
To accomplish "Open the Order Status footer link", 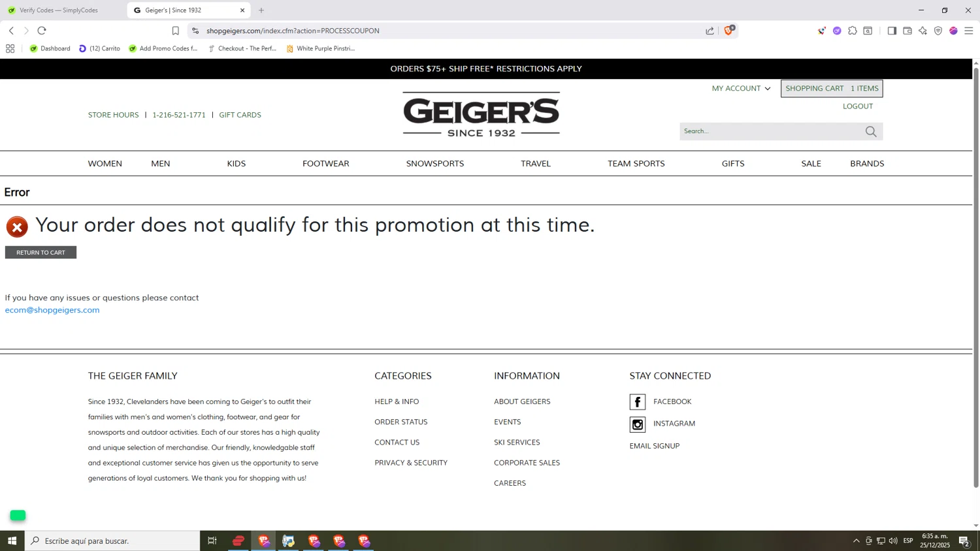I will pyautogui.click(x=401, y=422).
